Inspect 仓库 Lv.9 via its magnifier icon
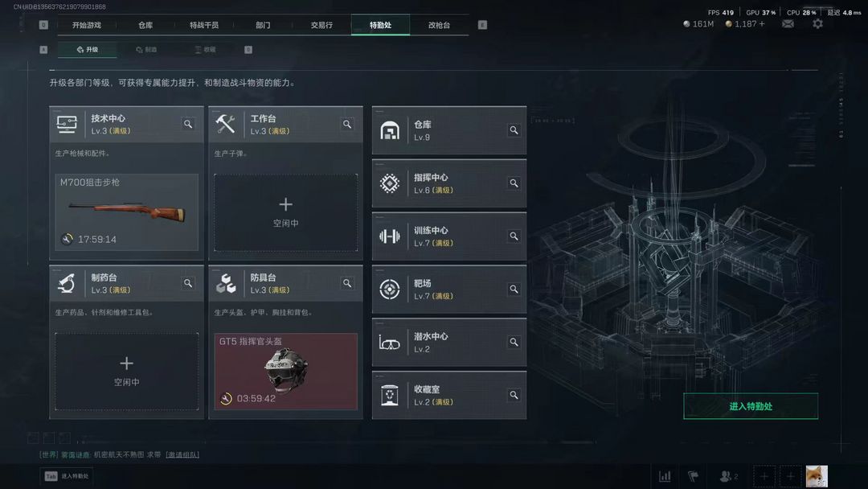The image size is (868, 489). (514, 130)
